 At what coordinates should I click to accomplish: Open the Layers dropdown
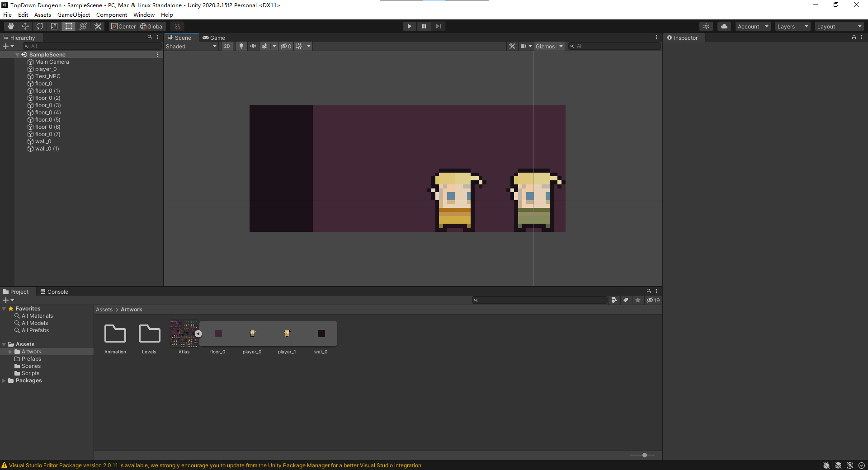pos(792,26)
